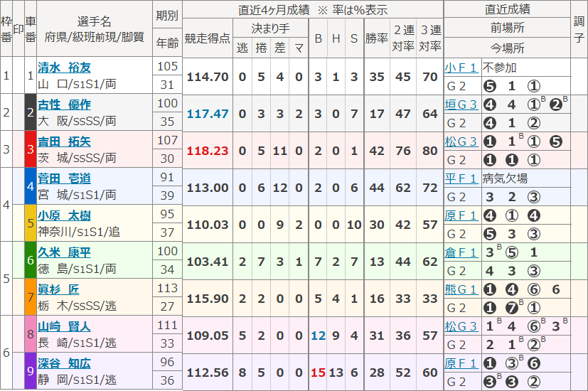Screen dimensions: 588x391
Task: Select the score 112.56
Action: [208, 373]
